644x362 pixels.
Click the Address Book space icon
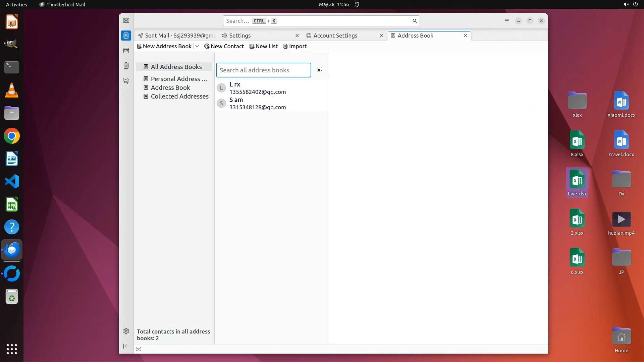pyautogui.click(x=126, y=36)
